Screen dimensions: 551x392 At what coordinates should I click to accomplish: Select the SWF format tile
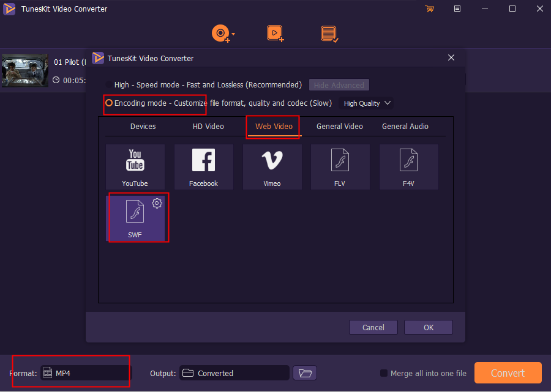tap(135, 218)
